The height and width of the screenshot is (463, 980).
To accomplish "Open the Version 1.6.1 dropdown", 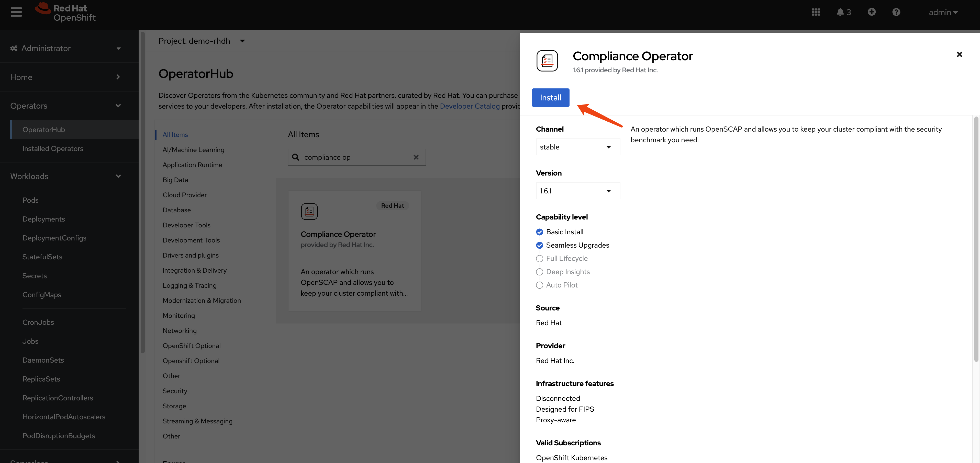I will 577,191.
